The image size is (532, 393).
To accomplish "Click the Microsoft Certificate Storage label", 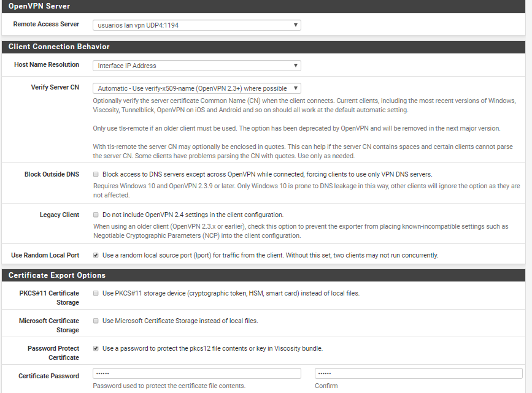I will click(49, 326).
